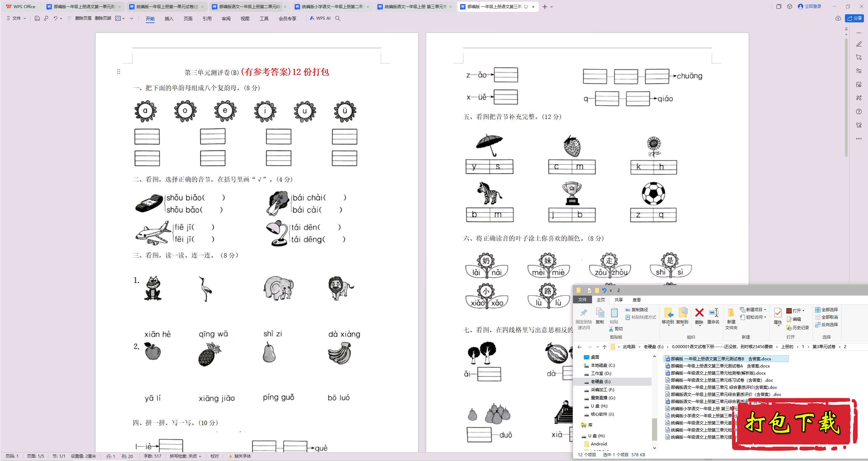868x461 pixels.
Task: Open WPS 文件 menu dropdown
Action: pos(16,18)
